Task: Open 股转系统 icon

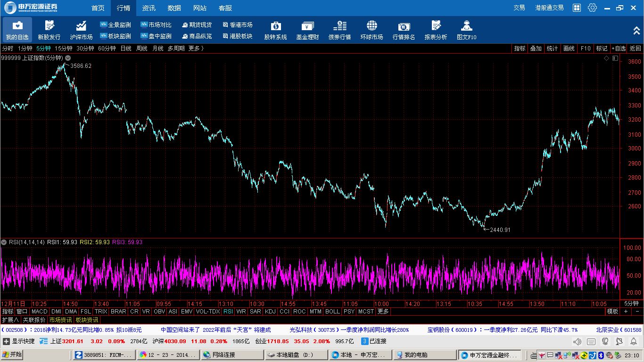Action: 275,30
